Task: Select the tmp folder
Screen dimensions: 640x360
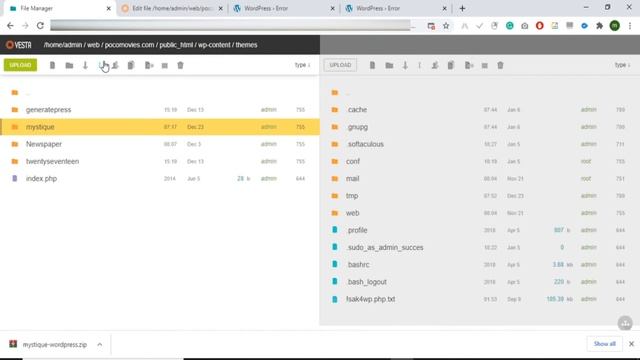Action: pyautogui.click(x=480, y=196)
